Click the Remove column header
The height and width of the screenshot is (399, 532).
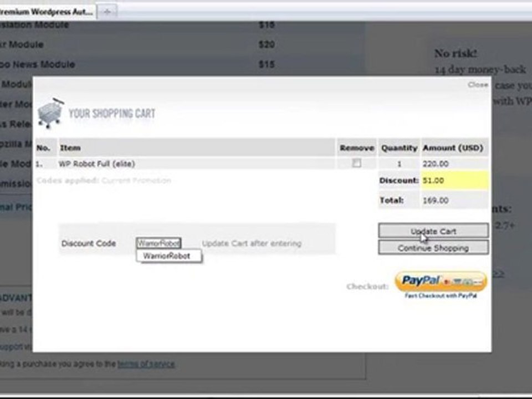point(356,148)
